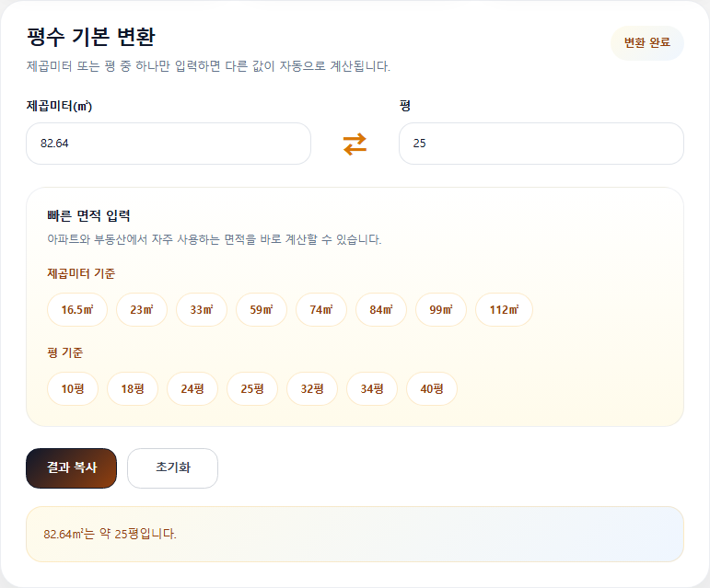This screenshot has height=588, width=710.
Task: Click the 평 field label above input
Action: point(405,106)
